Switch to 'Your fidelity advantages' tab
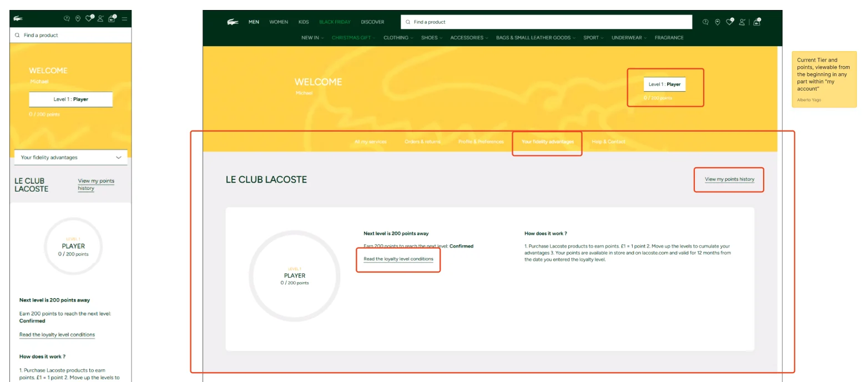The image size is (868, 382). click(548, 142)
